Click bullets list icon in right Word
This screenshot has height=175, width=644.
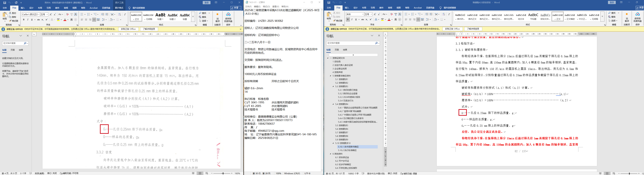pos(406,14)
